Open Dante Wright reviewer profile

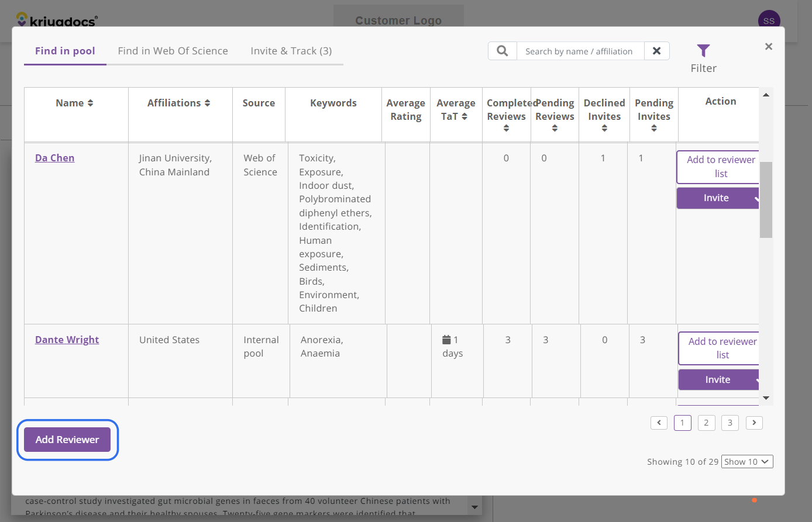tap(67, 340)
